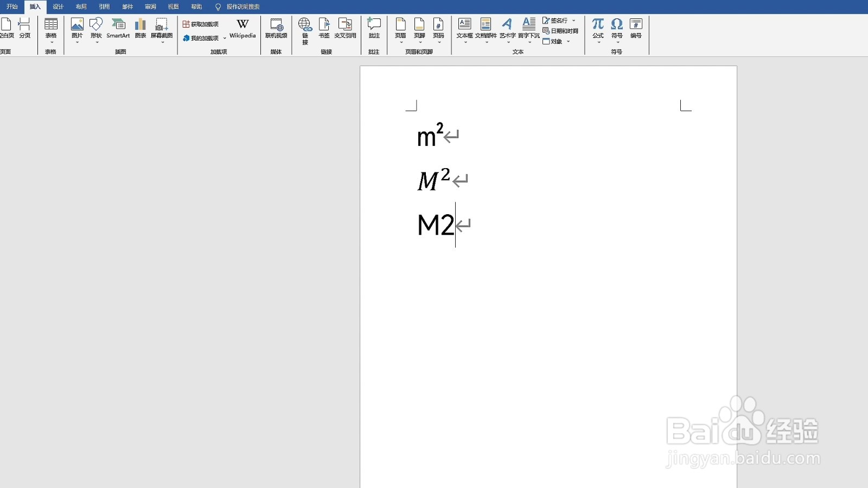This screenshot has height=488, width=868.
Task: Switch to the 布局 Layout tab
Action: click(81, 7)
